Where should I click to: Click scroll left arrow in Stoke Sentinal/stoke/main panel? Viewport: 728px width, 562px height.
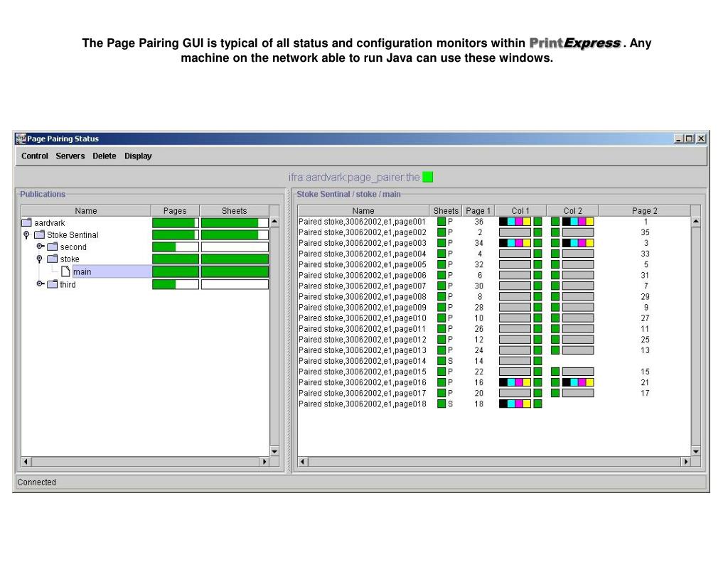303,462
